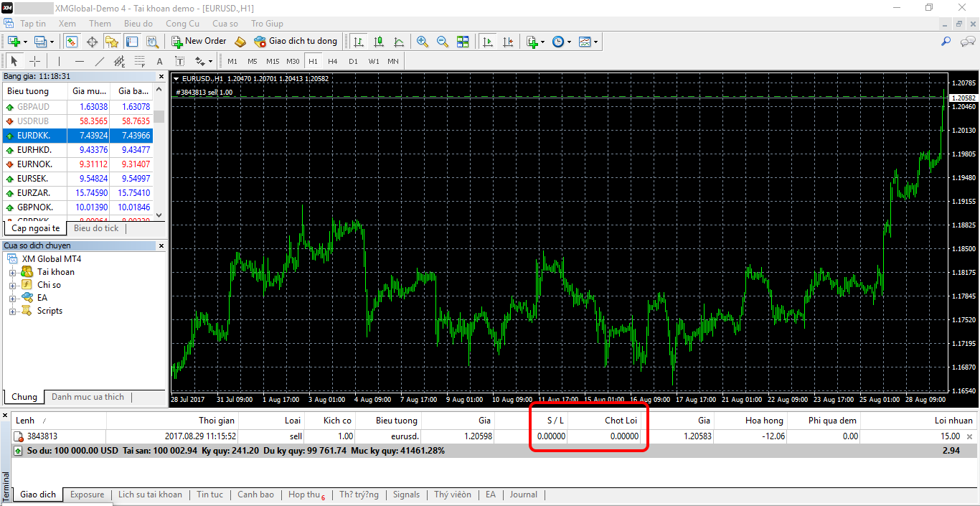The width and height of the screenshot is (980, 506).
Task: Open the Tro Giup menu
Action: click(267, 24)
